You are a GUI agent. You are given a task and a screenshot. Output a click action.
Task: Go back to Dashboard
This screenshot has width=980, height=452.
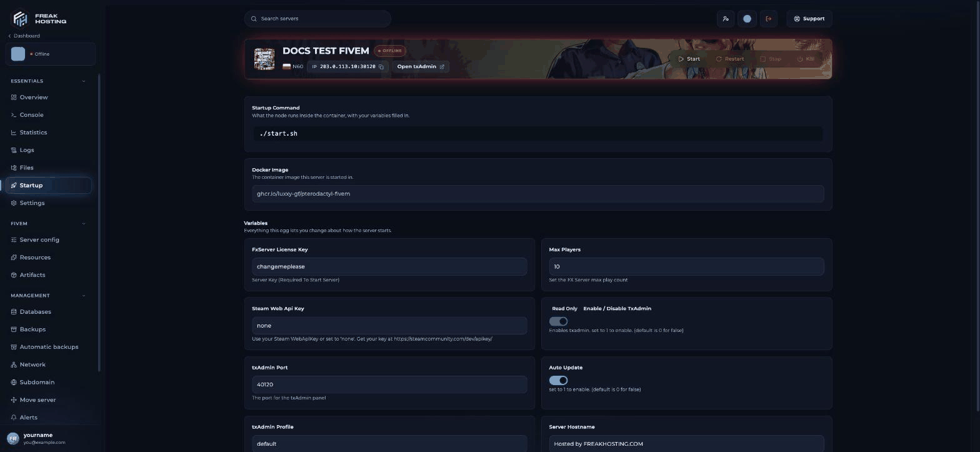click(x=24, y=36)
